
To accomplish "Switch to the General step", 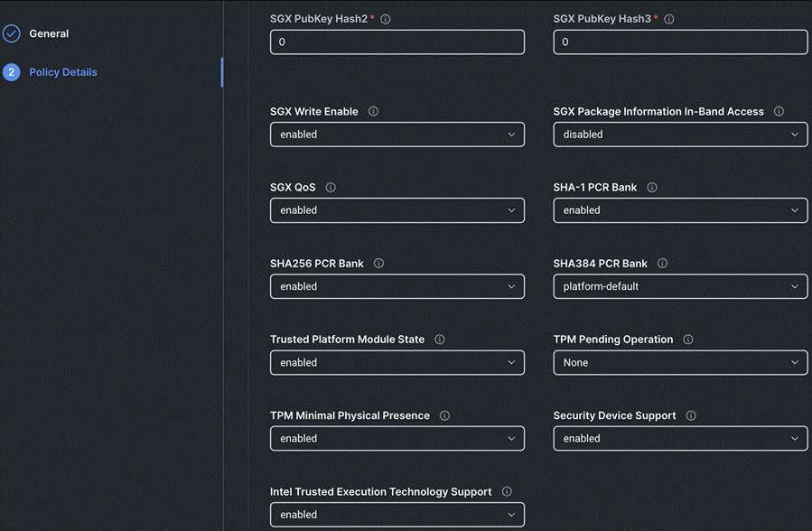I will coord(50,33).
